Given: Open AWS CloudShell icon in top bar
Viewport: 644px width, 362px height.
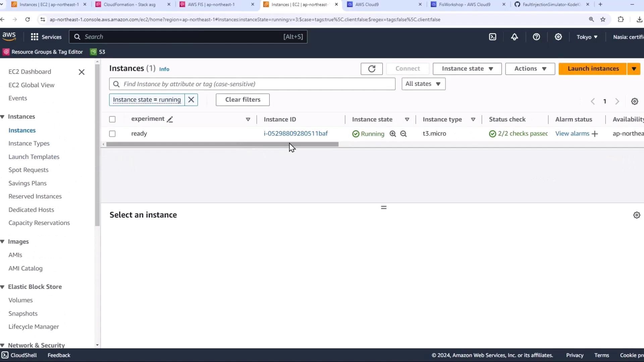Looking at the screenshot, I should coord(492,37).
